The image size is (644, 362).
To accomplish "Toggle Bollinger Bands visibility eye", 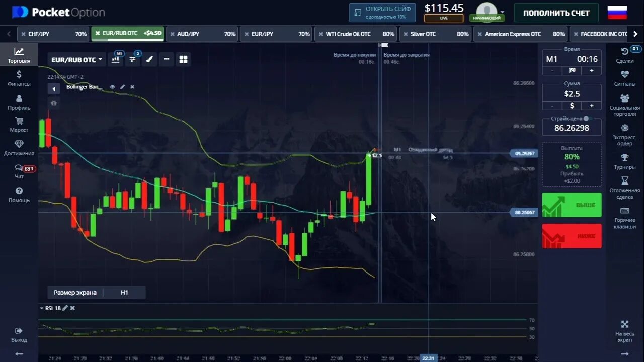I will pyautogui.click(x=112, y=87).
